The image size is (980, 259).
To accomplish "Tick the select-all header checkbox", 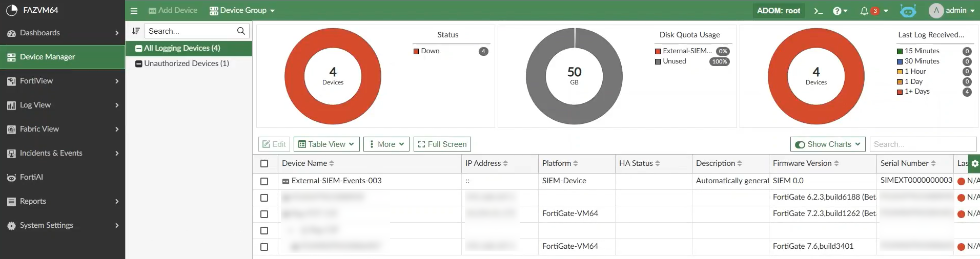I will (x=264, y=163).
